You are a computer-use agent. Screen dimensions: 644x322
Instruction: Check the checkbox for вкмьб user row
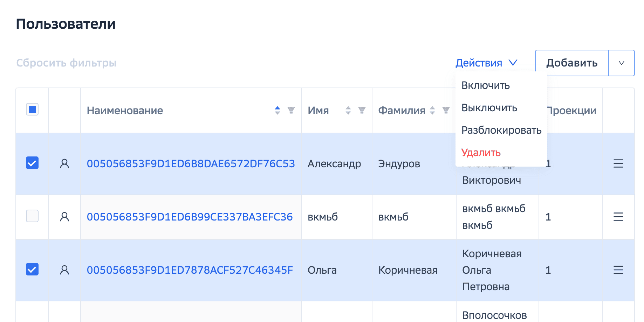[32, 216]
